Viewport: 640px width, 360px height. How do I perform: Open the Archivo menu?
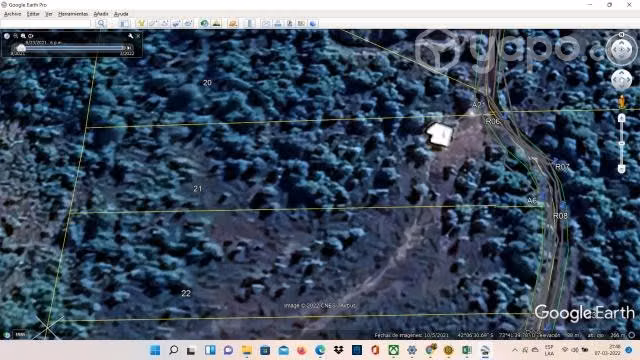click(x=12, y=14)
